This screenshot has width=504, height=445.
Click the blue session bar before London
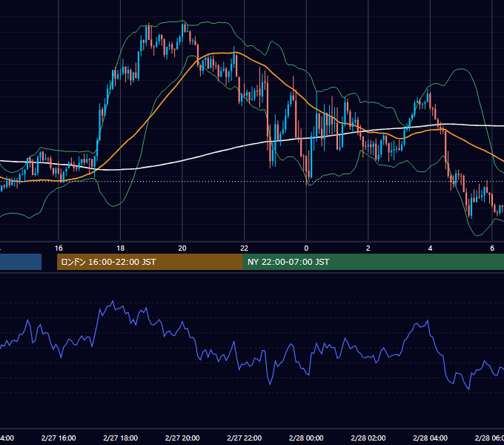[21, 262]
